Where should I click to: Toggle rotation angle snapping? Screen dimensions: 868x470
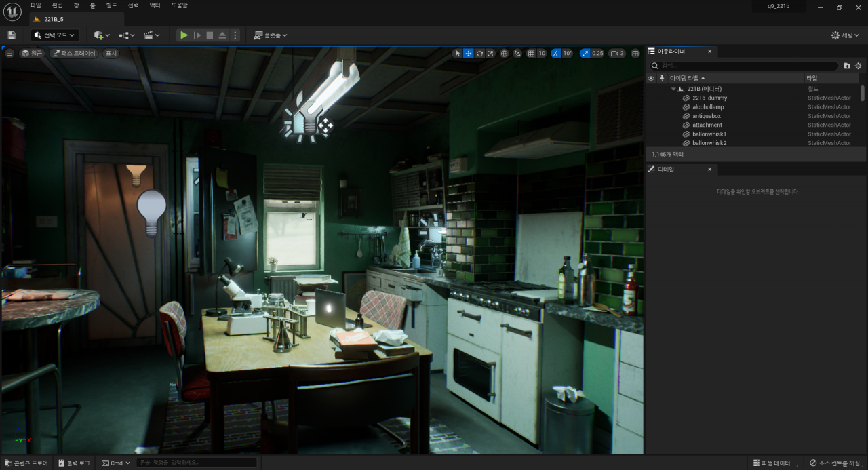(556, 54)
